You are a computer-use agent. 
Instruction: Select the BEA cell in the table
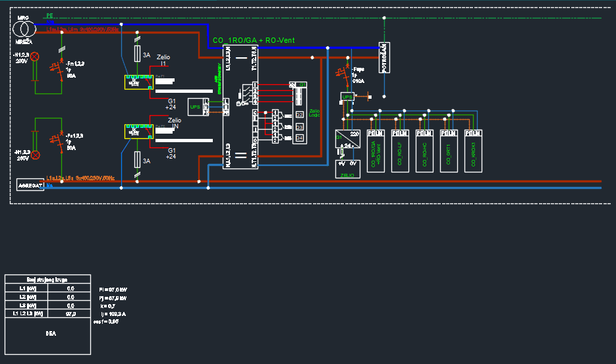tap(51, 334)
